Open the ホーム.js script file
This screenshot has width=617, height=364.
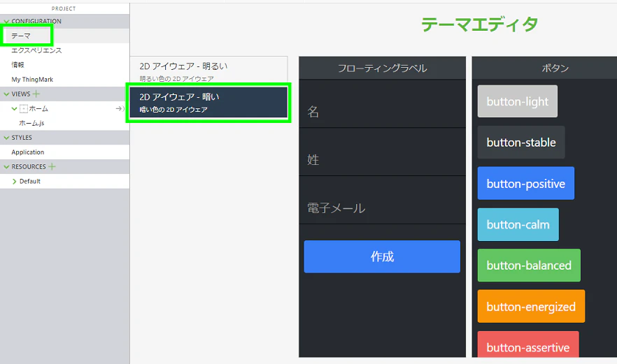pos(31,123)
